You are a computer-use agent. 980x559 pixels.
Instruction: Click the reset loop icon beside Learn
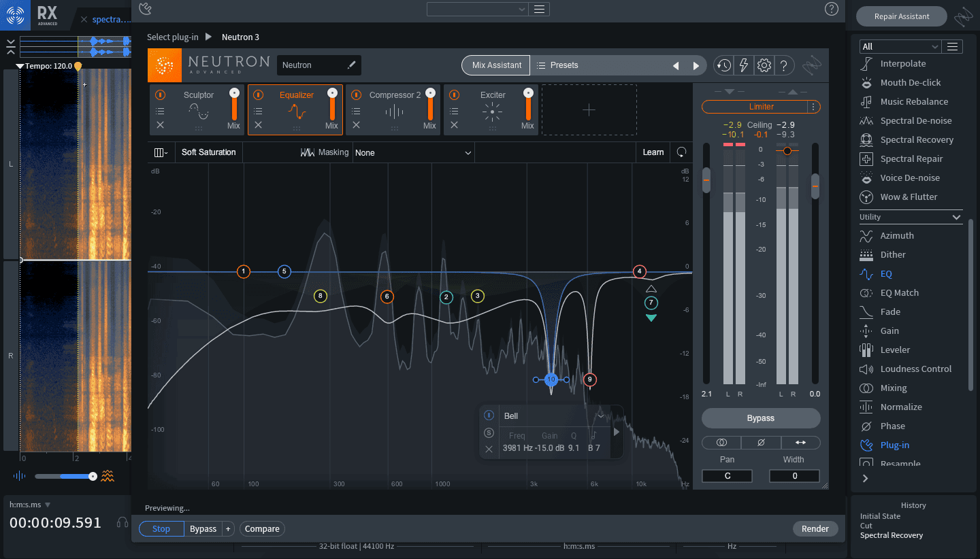(681, 152)
